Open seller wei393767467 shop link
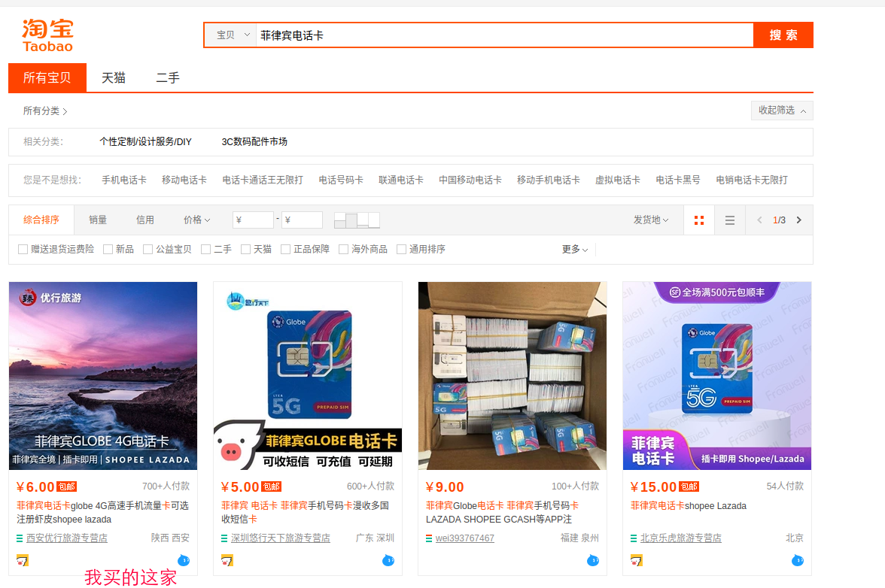Image resolution: width=885 pixels, height=588 pixels. coord(464,538)
